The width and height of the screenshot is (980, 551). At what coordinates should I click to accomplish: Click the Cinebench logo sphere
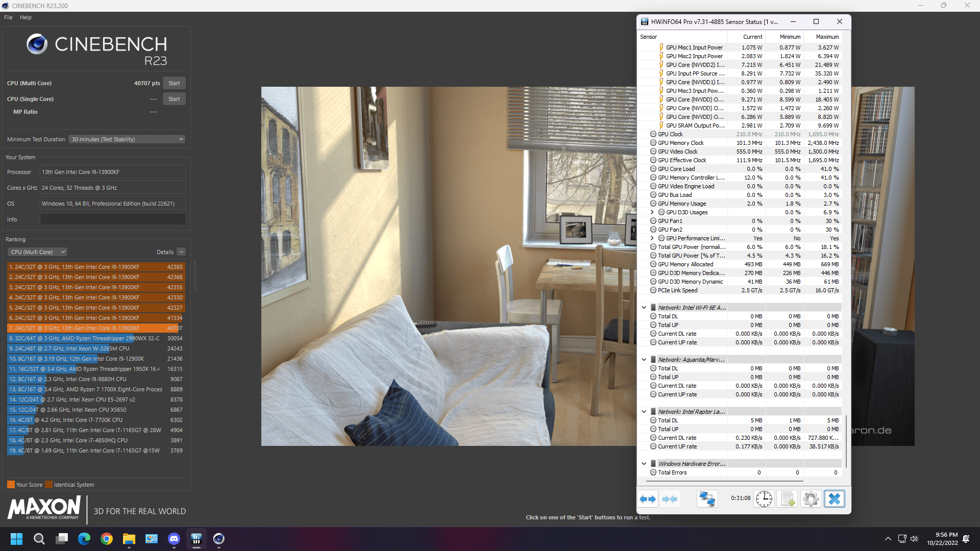point(37,44)
